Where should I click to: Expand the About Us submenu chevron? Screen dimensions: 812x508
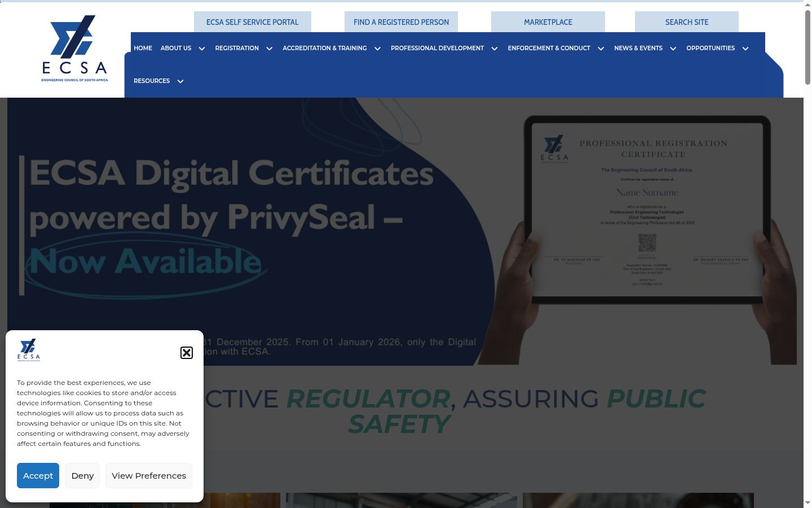(x=202, y=49)
